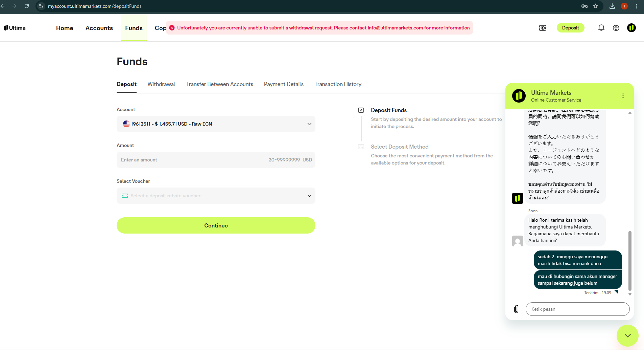Screen dimensions: 644x350
Task: Click the 'Select Voucher' label
Action: pyautogui.click(x=133, y=181)
